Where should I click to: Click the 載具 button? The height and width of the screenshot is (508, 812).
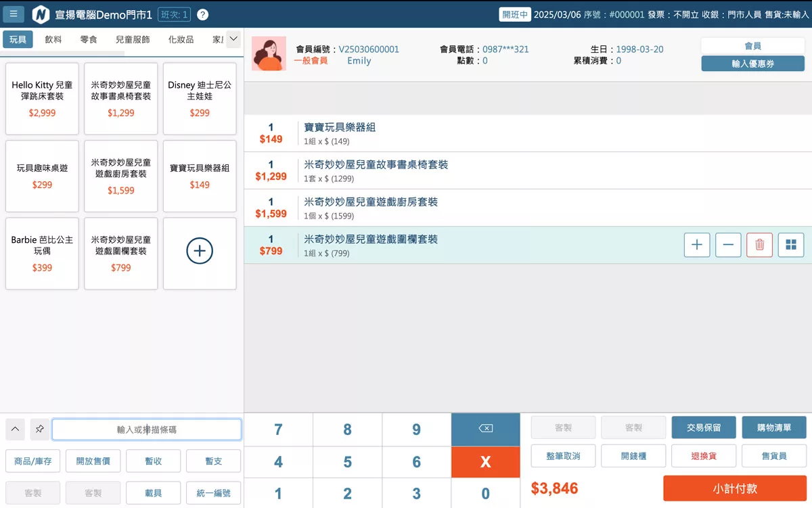point(153,493)
